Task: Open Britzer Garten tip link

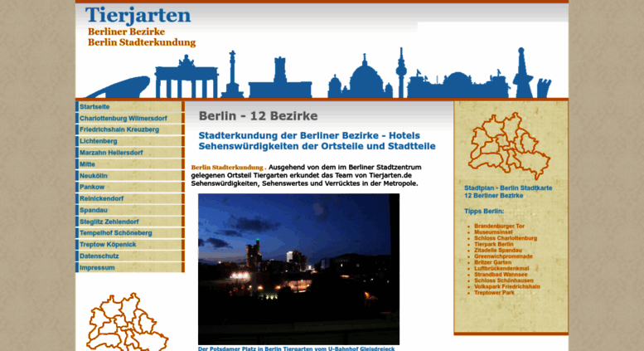Action: click(493, 262)
